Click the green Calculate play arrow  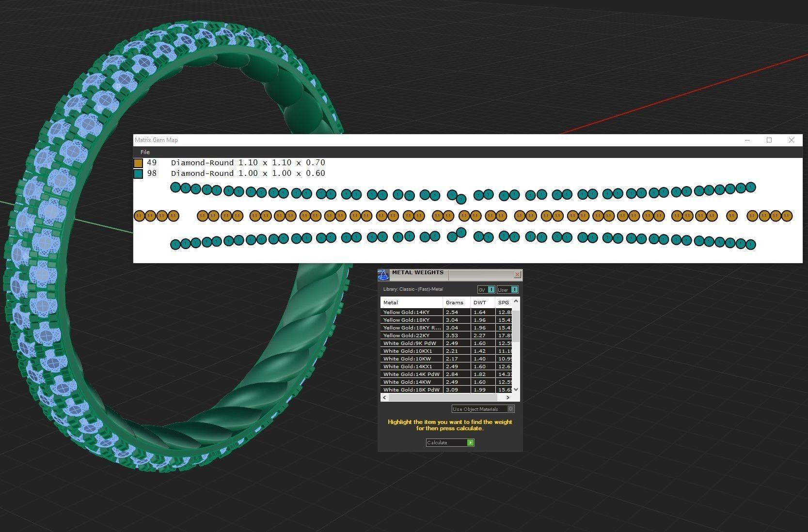(470, 442)
